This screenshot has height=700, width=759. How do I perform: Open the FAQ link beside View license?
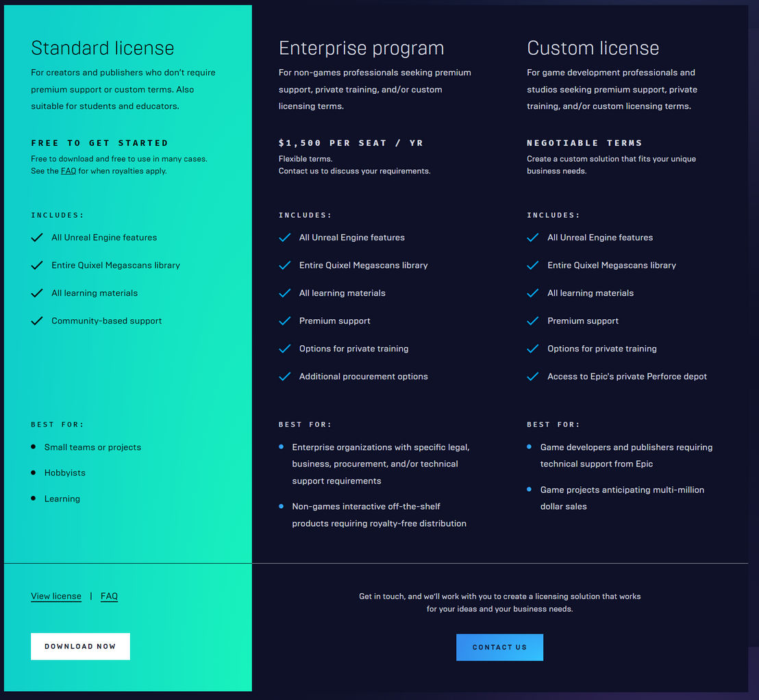(x=109, y=597)
